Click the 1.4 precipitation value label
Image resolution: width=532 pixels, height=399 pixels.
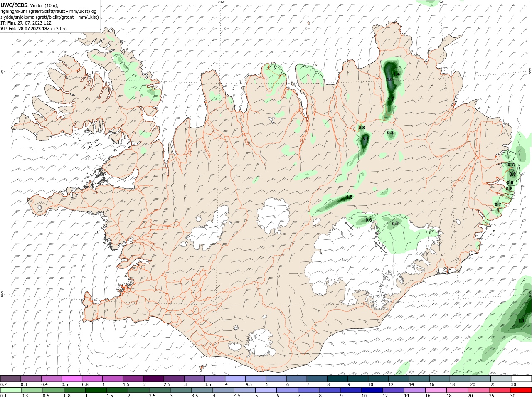click(397, 74)
